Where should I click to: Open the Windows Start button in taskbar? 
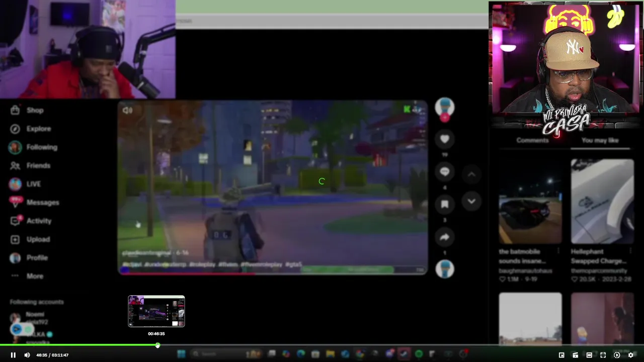182,354
